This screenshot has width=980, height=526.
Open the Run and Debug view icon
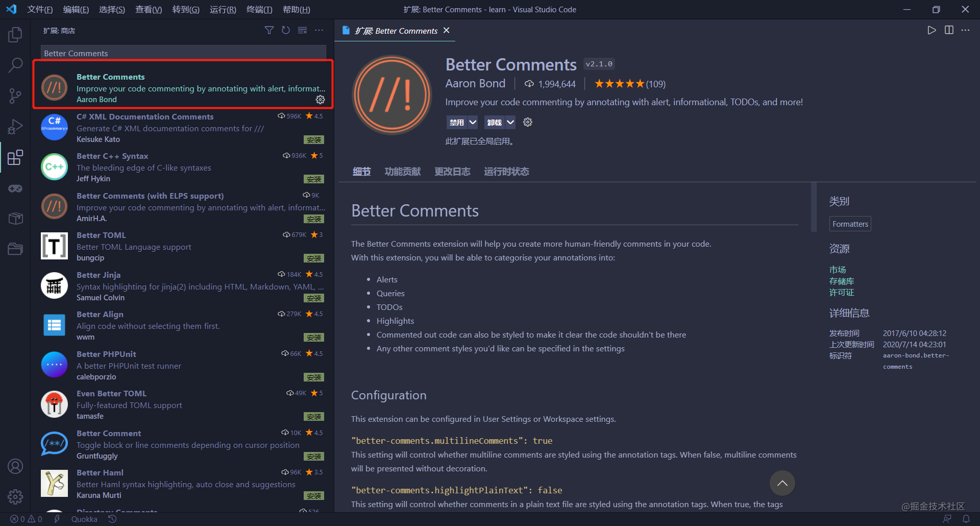(x=15, y=126)
